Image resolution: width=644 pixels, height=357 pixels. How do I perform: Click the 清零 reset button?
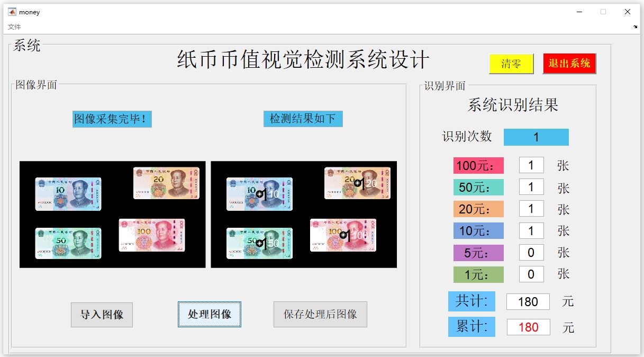click(x=511, y=64)
